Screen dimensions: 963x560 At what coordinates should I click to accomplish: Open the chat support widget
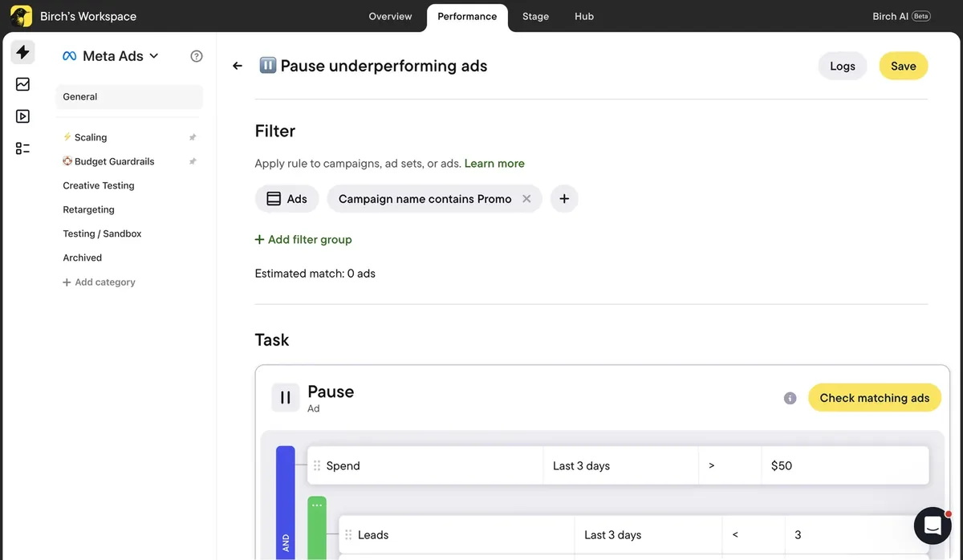pos(933,526)
